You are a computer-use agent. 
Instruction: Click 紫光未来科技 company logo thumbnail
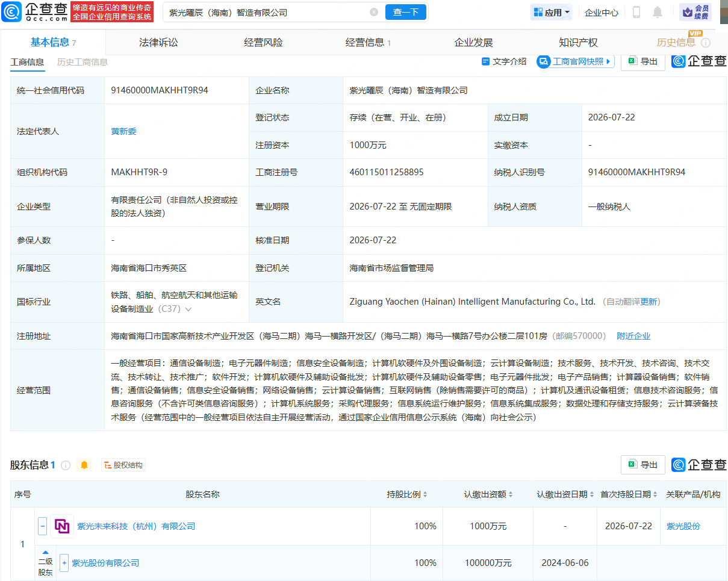tap(62, 526)
